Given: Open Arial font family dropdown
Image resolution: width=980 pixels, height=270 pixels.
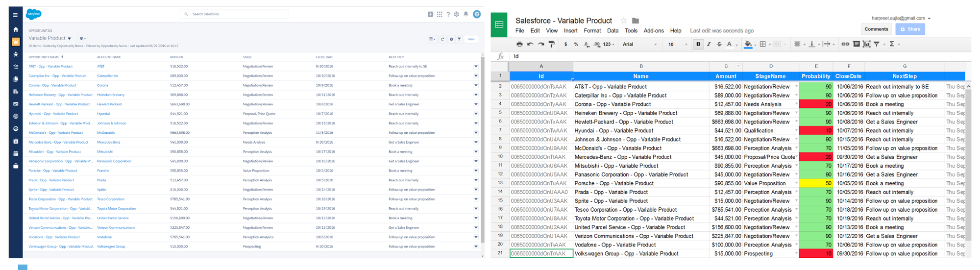Looking at the screenshot, I should 639,44.
